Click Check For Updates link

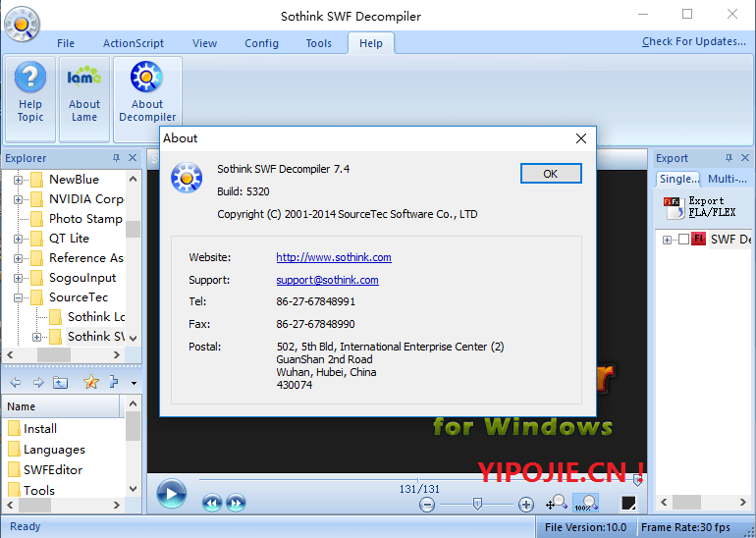tap(694, 42)
